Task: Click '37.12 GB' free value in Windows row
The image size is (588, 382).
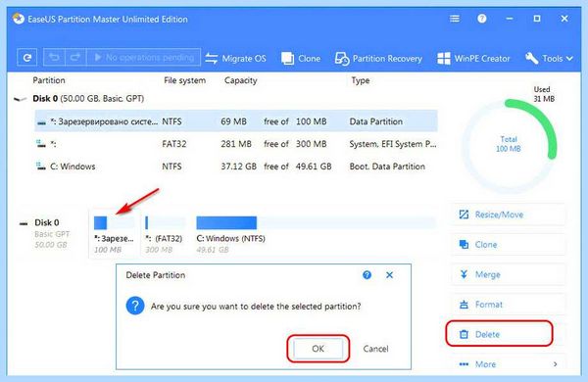Action: click(x=238, y=167)
